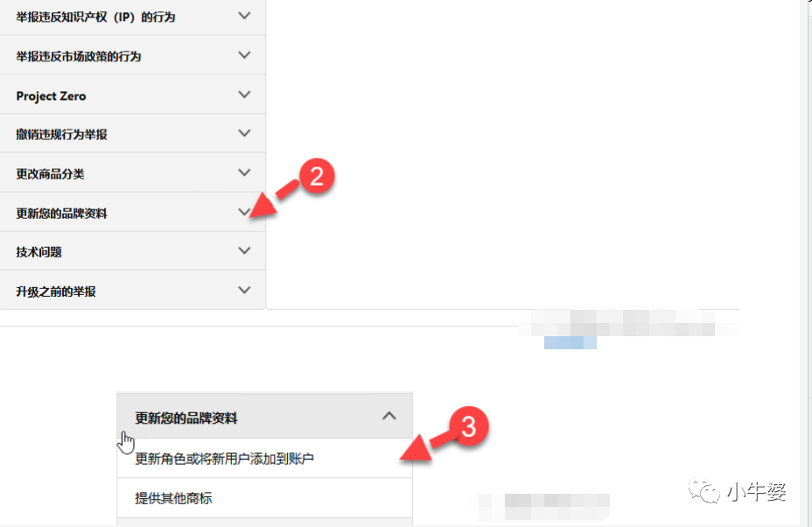Expand the 举报违反知识产权 (IP) 的行为 chevron

tap(244, 16)
